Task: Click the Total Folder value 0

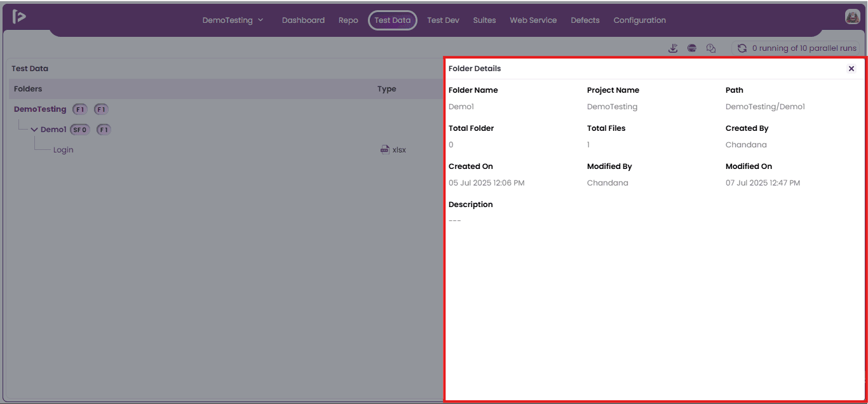Action: [451, 145]
